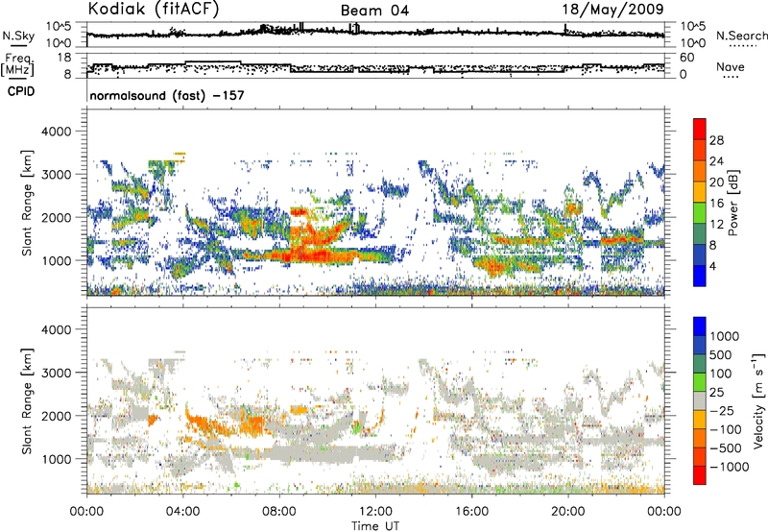
Task: Click the "60" Nave axis tick
Action: [x=687, y=58]
